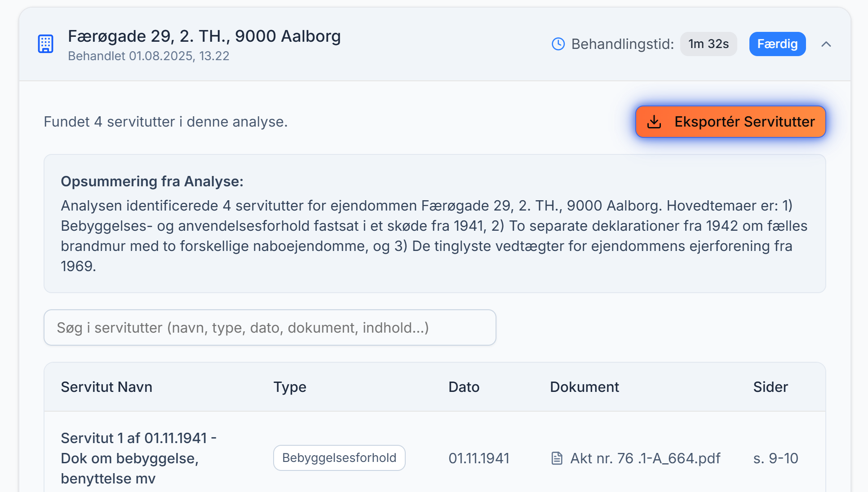Viewport: 868px width, 492px height.
Task: Click the clock icon next to Behandlingstid
Action: coord(558,44)
